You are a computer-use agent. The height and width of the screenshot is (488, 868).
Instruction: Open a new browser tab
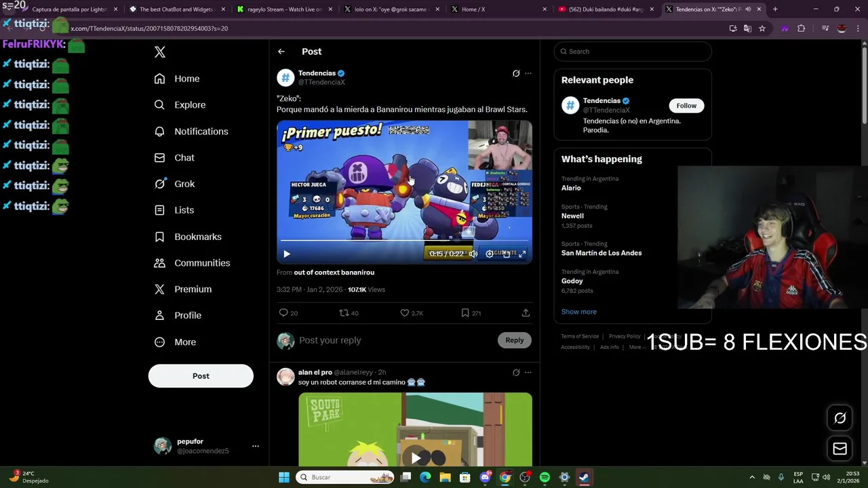[x=775, y=9]
